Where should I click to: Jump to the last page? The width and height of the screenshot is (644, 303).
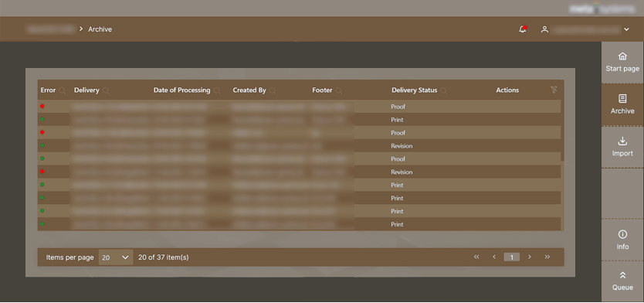pos(547,257)
